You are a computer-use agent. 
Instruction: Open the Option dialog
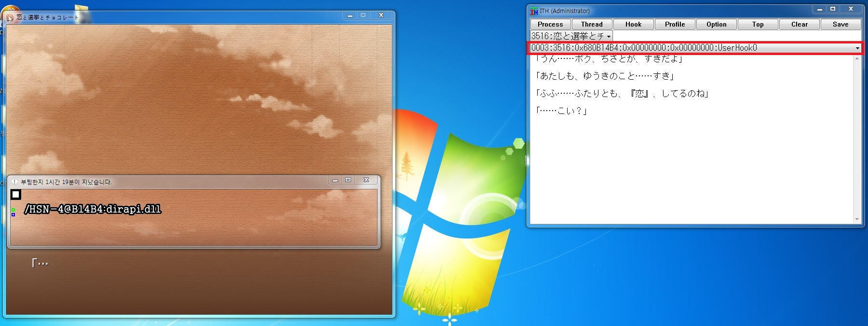[x=716, y=24]
